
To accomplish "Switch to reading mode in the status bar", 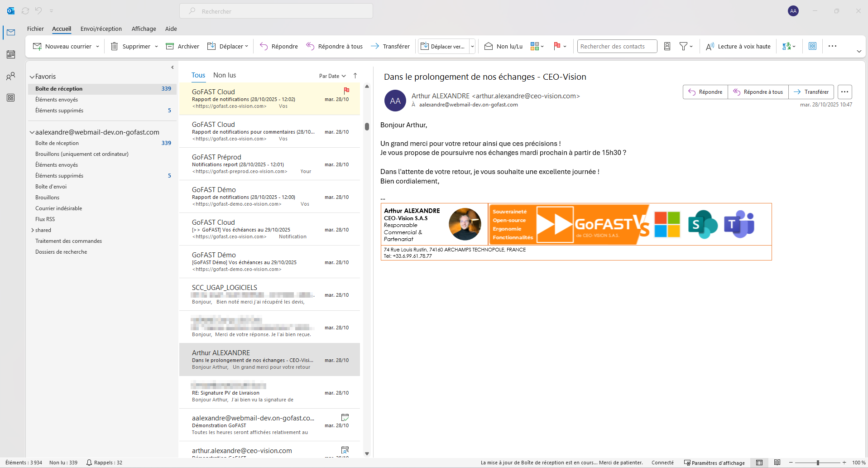I will (x=777, y=463).
